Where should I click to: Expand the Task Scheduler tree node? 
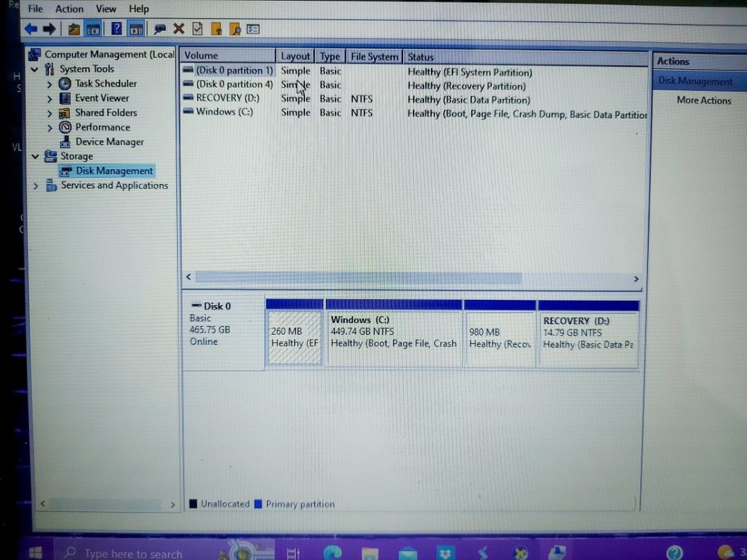coord(50,83)
